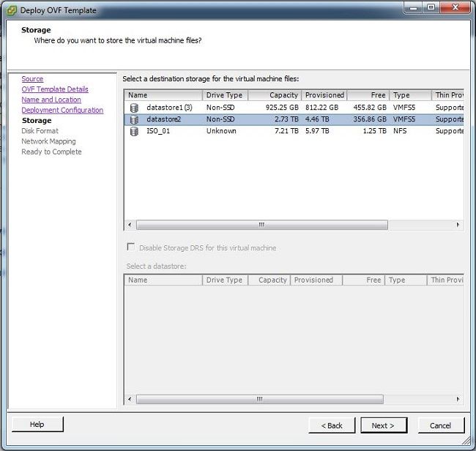Viewport: 476px width, 451px height.
Task: Click upper table scroll left arrow
Action: pos(130,225)
